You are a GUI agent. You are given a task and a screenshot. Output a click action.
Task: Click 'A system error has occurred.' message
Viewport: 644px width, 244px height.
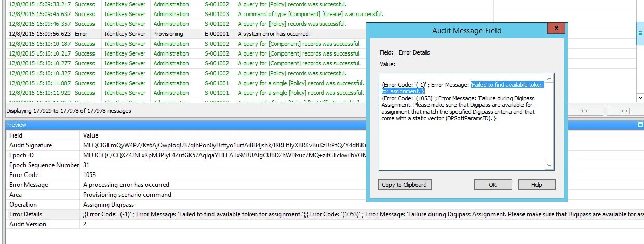(274, 34)
